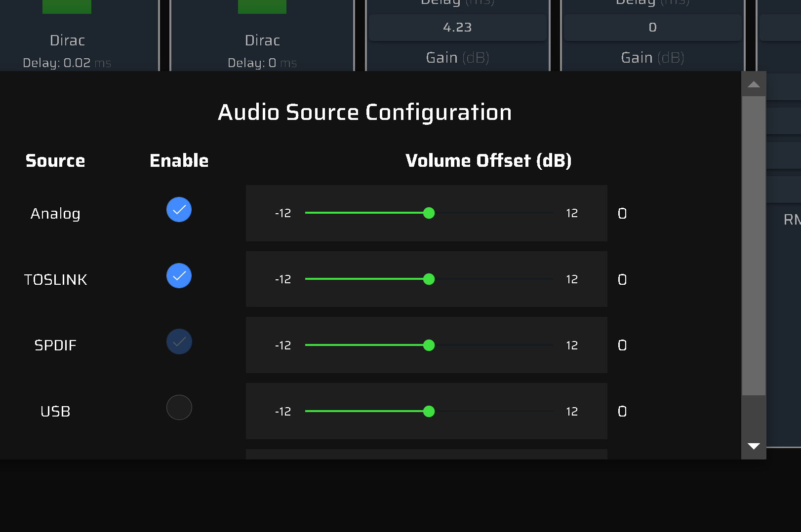Toggle the SPDIF source enable checkbox
Image resolution: width=801 pixels, height=532 pixels.
pos(179,342)
